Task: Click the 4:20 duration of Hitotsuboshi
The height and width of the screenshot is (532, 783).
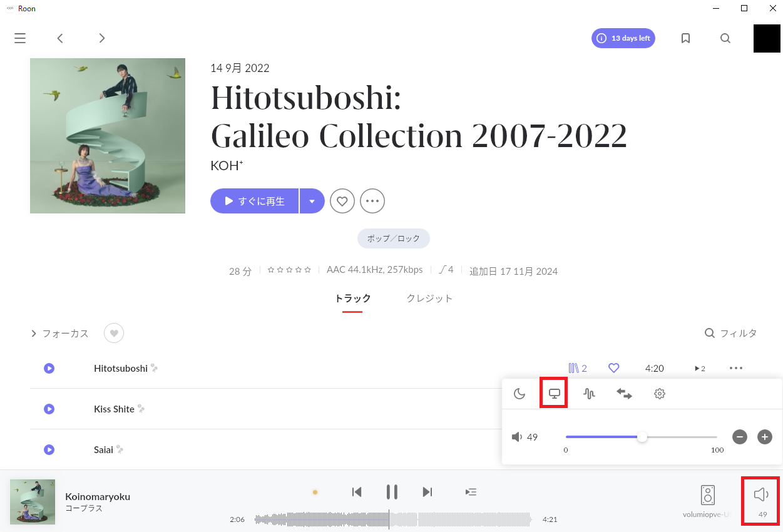Action: pyautogui.click(x=655, y=369)
